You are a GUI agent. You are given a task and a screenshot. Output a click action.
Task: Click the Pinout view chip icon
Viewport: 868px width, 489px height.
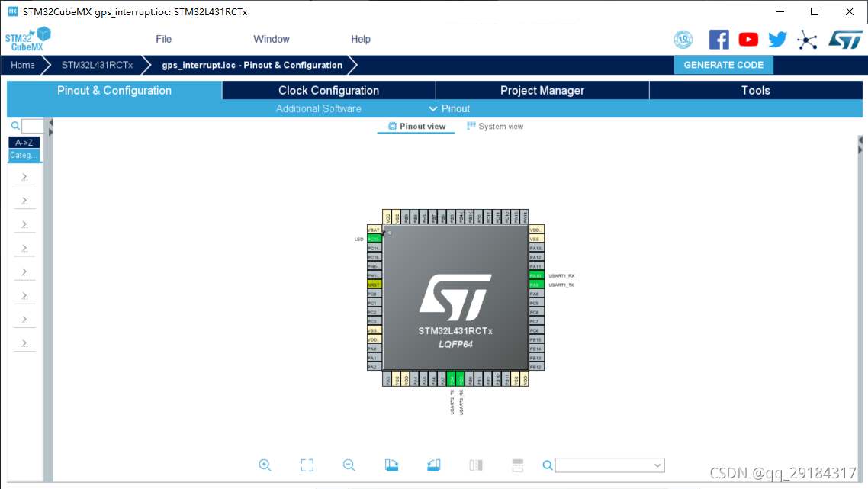click(x=393, y=127)
